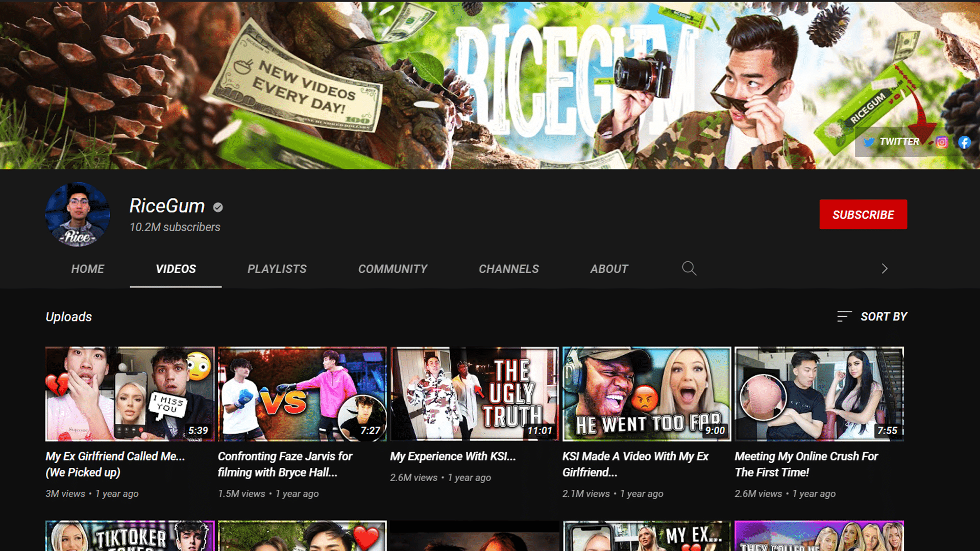
Task: Click the 5:39 'I Miss You' thumbnail
Action: (130, 394)
